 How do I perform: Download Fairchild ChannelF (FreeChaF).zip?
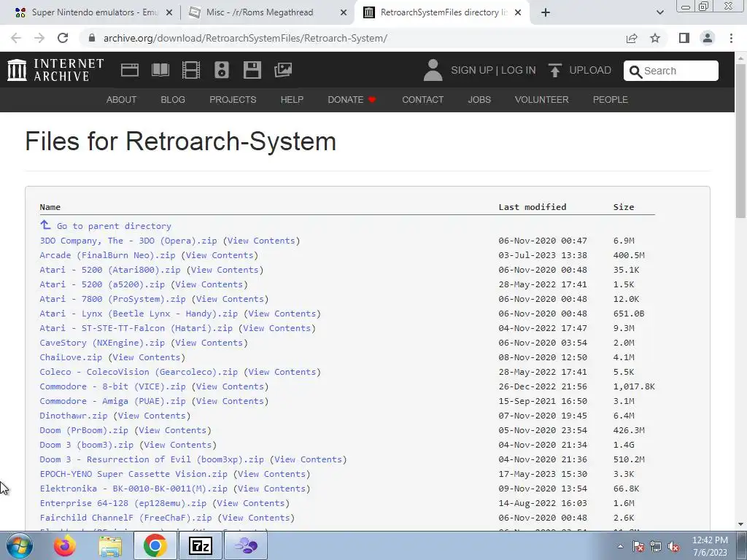click(x=125, y=518)
